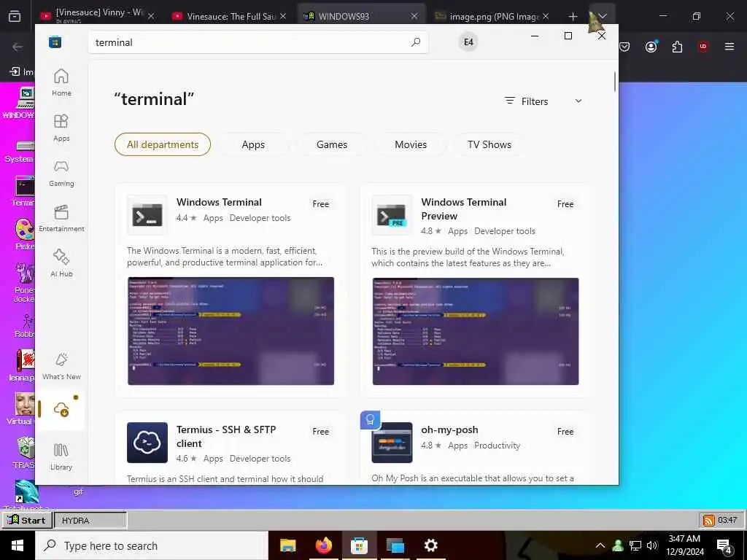747x560 pixels.
Task: Open Windows Start menu button
Action: point(18,545)
